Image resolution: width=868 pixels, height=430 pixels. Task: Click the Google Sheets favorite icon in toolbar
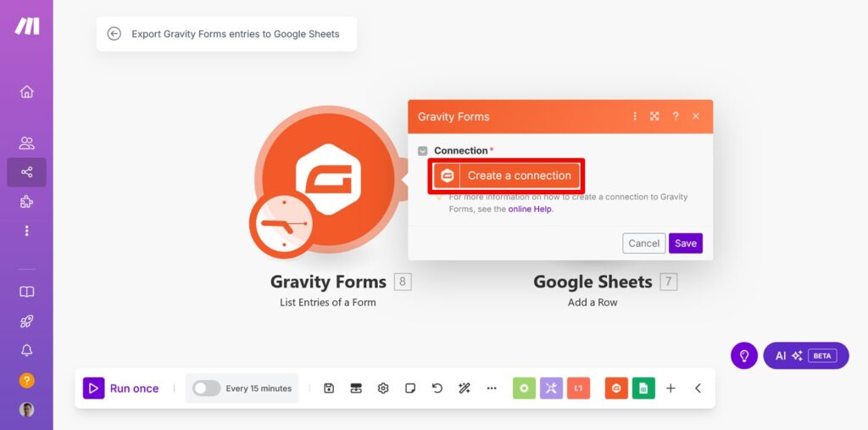tap(643, 388)
